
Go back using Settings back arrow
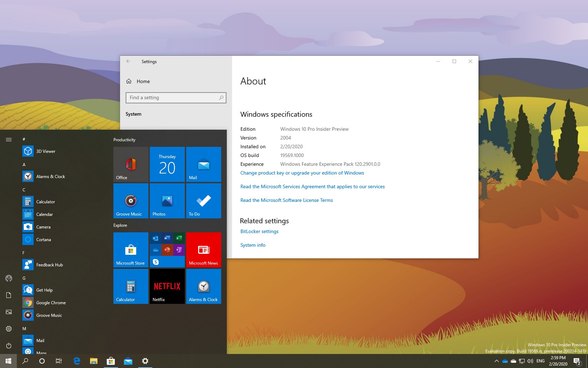pos(128,61)
